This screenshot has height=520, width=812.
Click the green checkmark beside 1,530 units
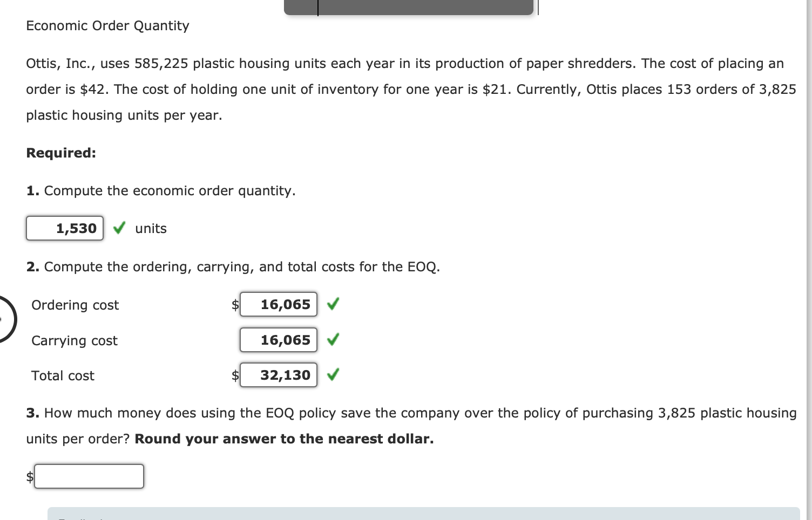[x=118, y=228]
